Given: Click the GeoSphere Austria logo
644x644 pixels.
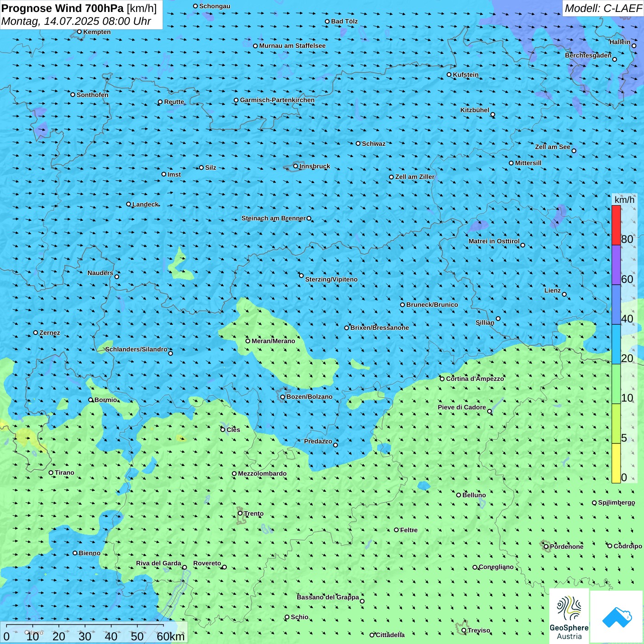Looking at the screenshot, I should tap(569, 617).
